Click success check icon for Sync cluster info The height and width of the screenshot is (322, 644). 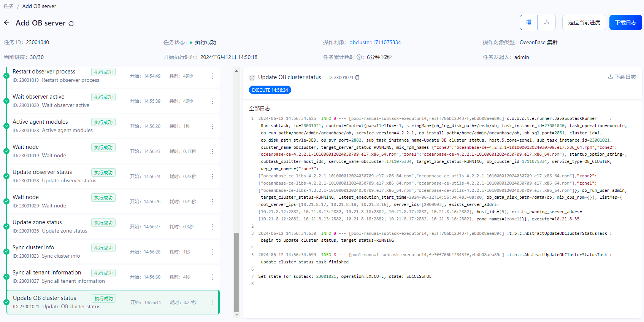[x=6, y=252]
